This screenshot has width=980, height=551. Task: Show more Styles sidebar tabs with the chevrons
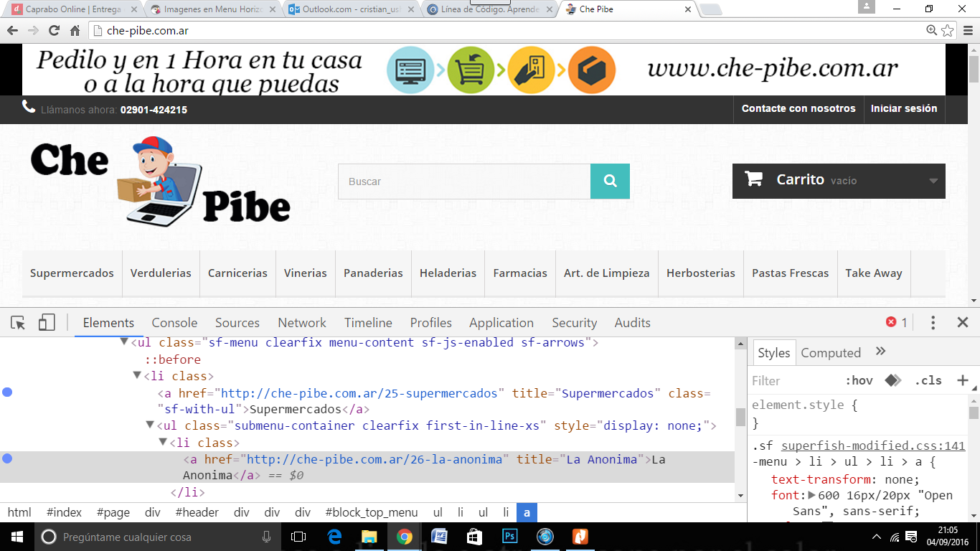[x=881, y=352]
